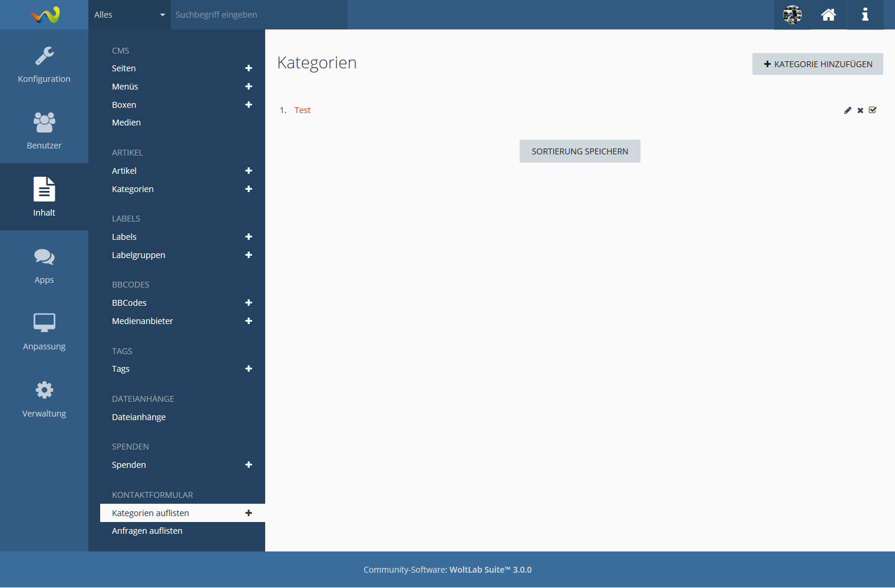The height and width of the screenshot is (588, 895).
Task: Click the Kategorie hinzufügen button
Action: [817, 64]
